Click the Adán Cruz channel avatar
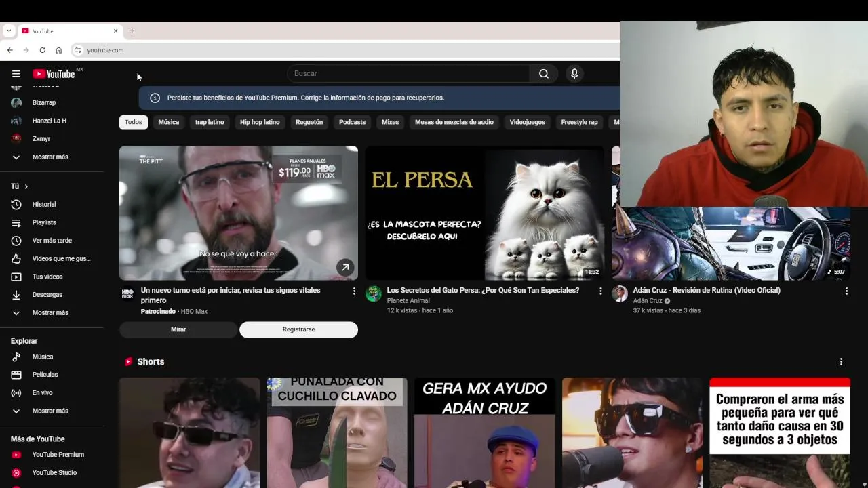Viewport: 868px width, 488px height. coord(620,293)
